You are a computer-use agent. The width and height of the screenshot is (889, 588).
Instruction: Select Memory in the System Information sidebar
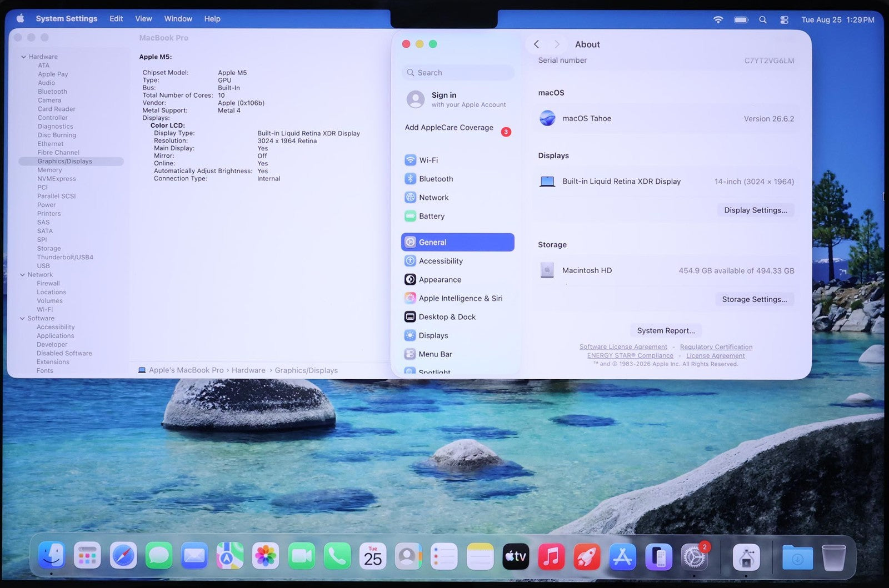(x=49, y=170)
